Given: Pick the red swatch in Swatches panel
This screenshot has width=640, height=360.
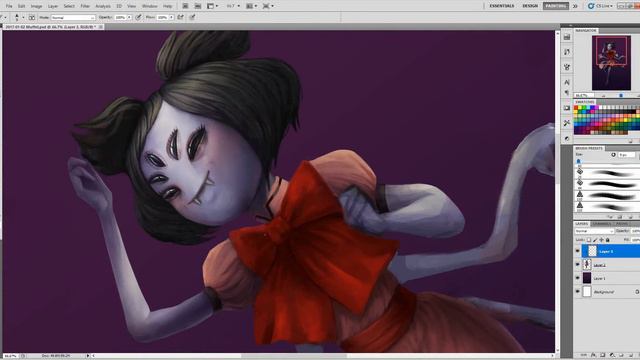Looking at the screenshot, I should 576,107.
